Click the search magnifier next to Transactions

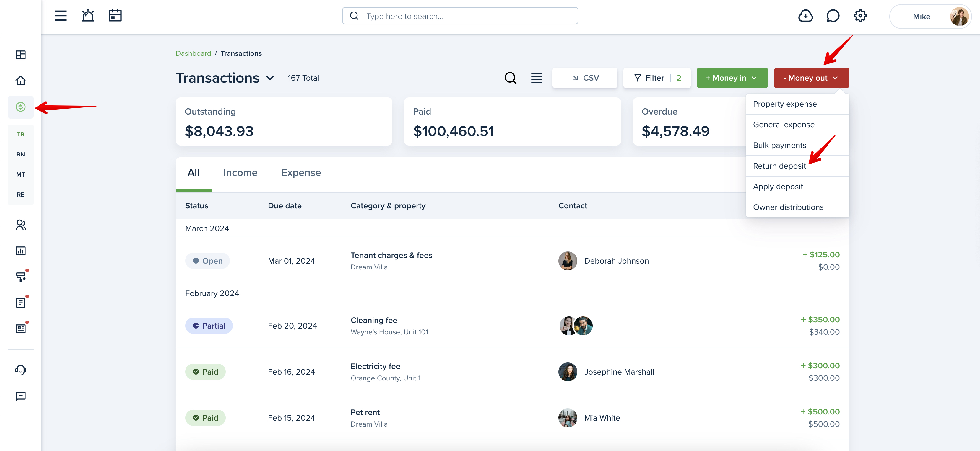tap(510, 78)
